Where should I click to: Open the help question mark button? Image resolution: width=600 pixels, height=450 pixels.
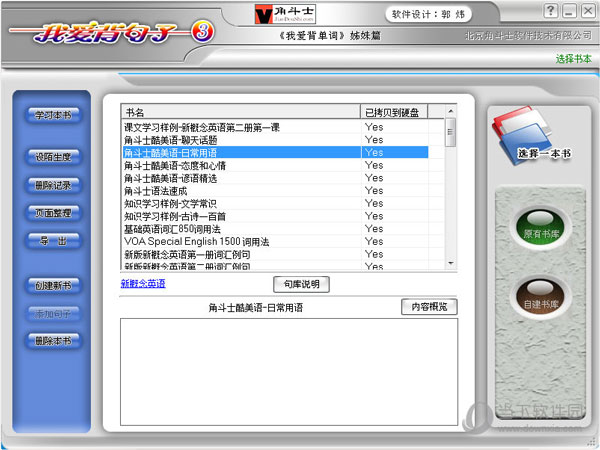pyautogui.click(x=551, y=11)
